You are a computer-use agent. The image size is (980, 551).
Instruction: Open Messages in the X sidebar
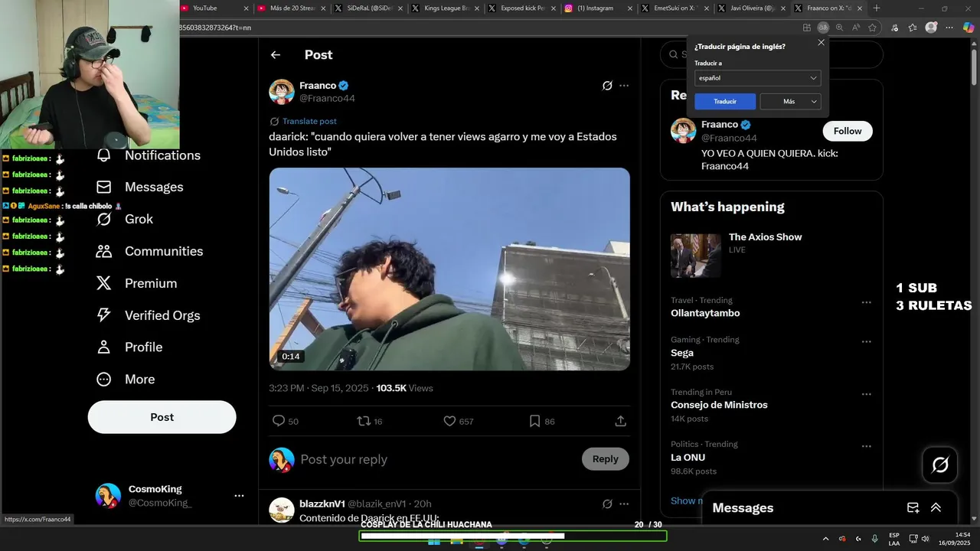140,187
